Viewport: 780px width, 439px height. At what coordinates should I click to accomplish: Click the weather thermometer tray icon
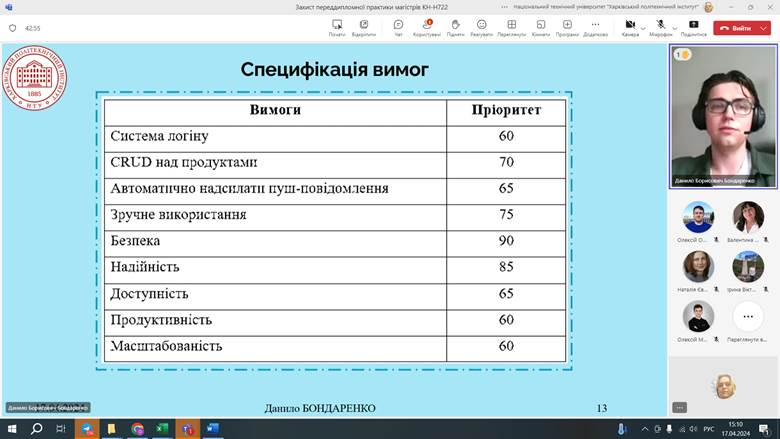[x=621, y=429]
